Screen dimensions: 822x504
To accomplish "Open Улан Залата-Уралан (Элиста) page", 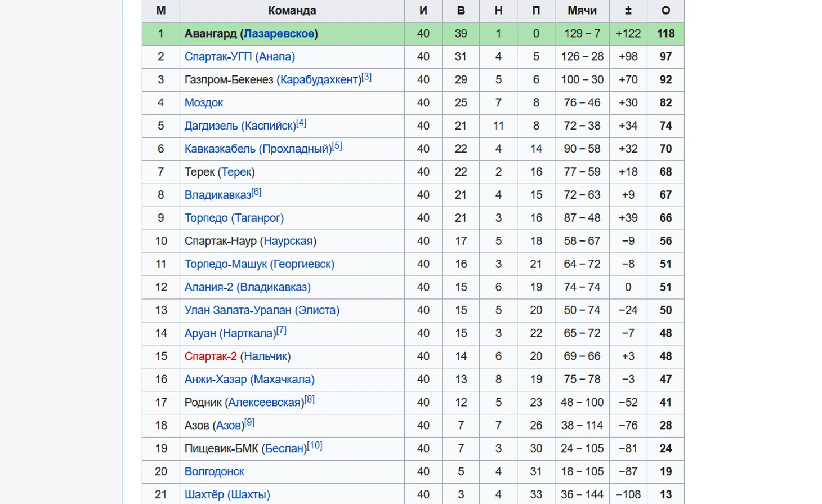I will pyautogui.click(x=262, y=311).
